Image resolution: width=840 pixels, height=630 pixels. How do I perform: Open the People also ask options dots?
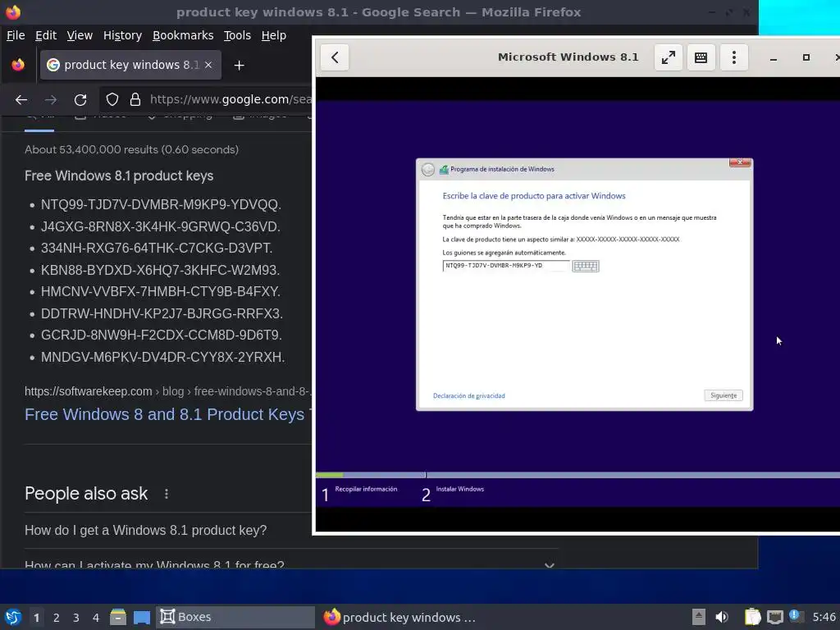pyautogui.click(x=166, y=494)
